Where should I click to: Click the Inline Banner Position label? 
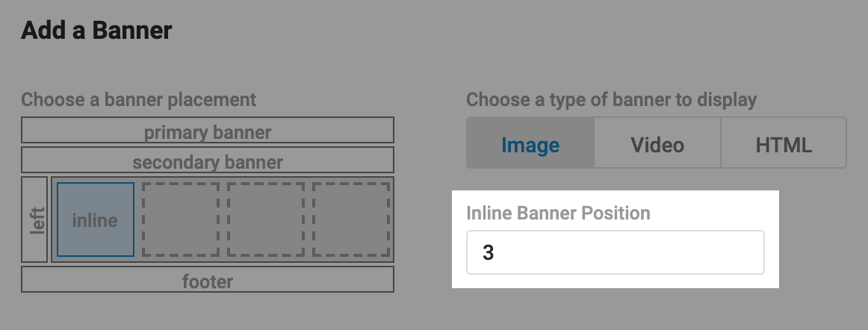[x=558, y=214]
